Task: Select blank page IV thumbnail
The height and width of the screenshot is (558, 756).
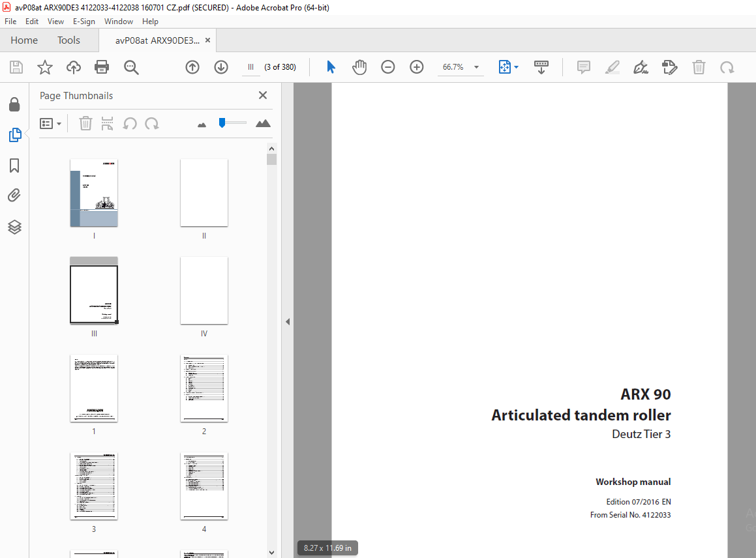Action: coord(204,291)
